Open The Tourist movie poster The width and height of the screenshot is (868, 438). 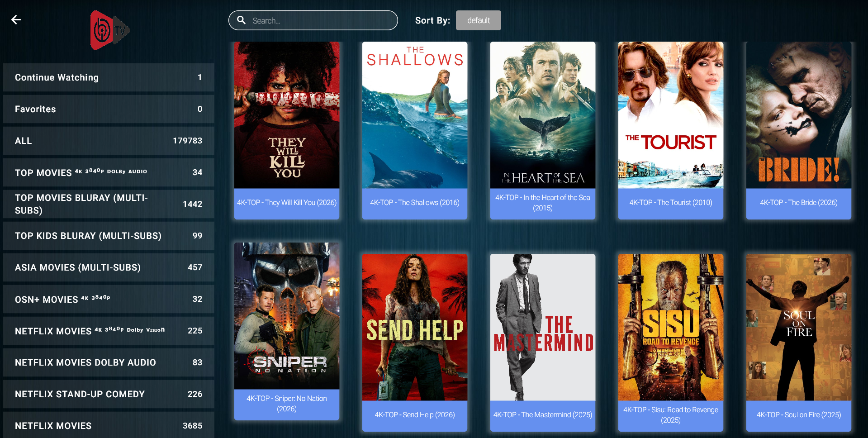pyautogui.click(x=671, y=115)
